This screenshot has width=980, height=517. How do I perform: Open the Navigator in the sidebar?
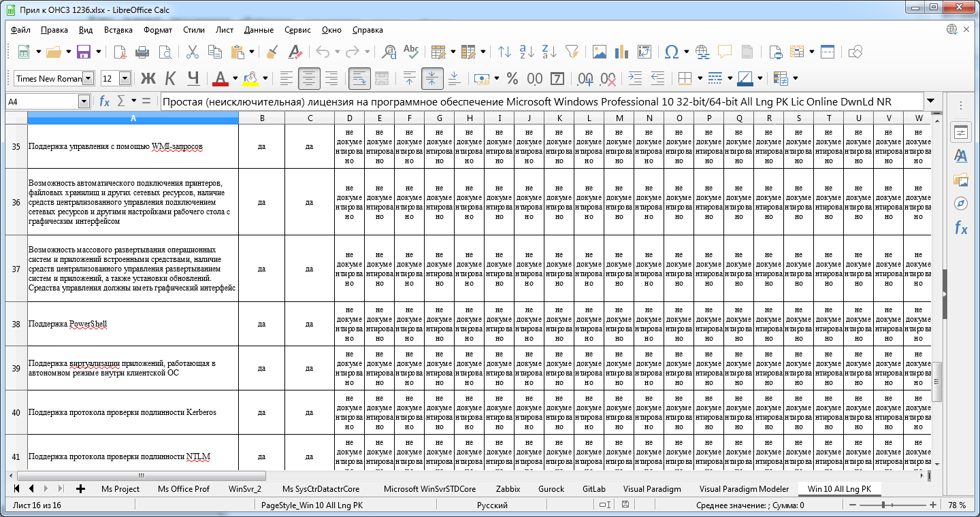[961, 203]
